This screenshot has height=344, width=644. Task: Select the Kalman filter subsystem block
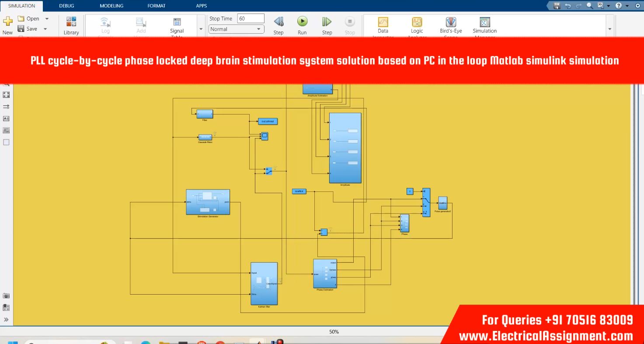point(264,283)
